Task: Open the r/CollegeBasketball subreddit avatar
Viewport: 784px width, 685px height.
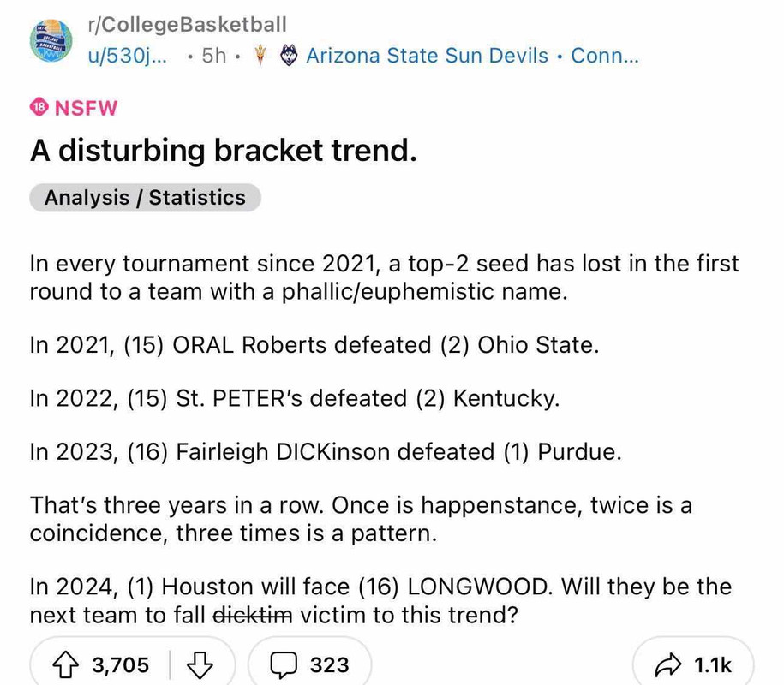Action: [51, 39]
